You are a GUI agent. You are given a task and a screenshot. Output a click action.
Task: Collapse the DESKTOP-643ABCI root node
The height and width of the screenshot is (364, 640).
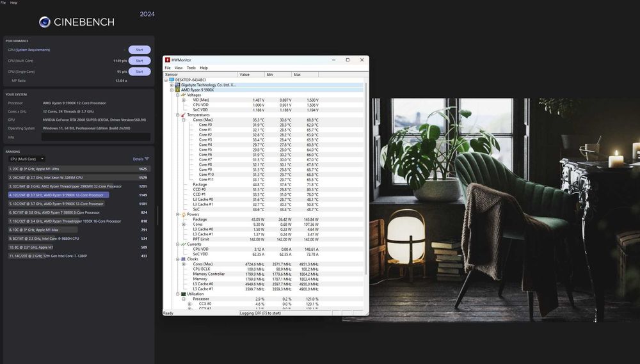tap(166, 80)
